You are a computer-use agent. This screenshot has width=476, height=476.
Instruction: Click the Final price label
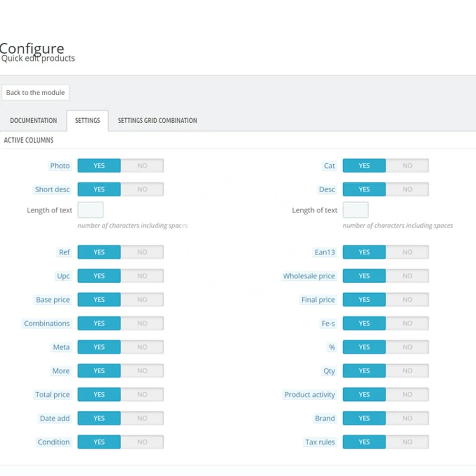[318, 300]
